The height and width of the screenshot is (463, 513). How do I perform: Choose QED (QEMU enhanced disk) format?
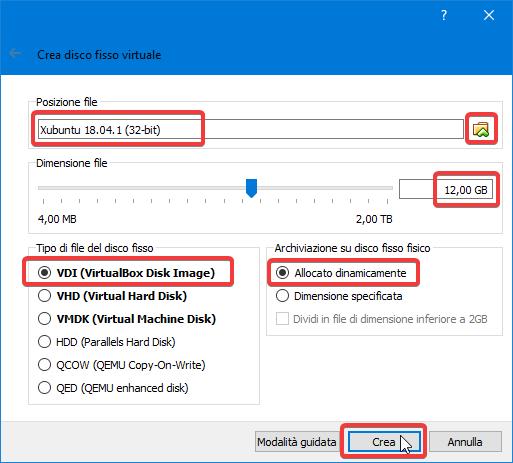[113, 388]
